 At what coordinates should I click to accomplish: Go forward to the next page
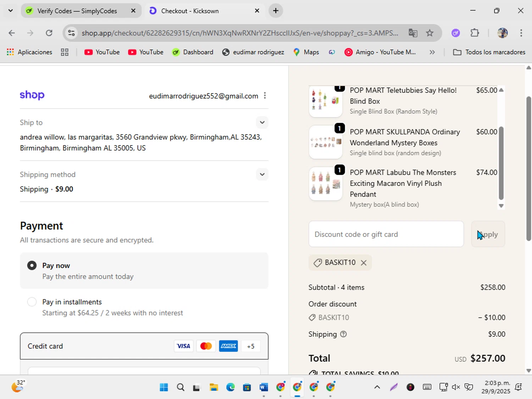(x=31, y=33)
